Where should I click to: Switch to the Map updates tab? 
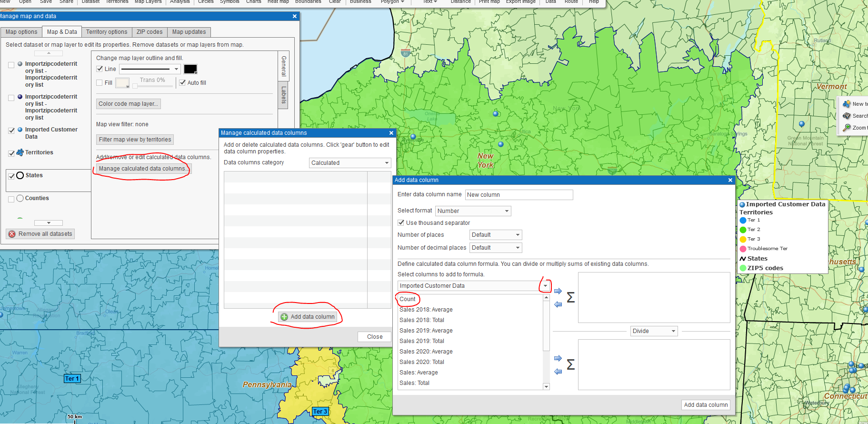(x=189, y=32)
